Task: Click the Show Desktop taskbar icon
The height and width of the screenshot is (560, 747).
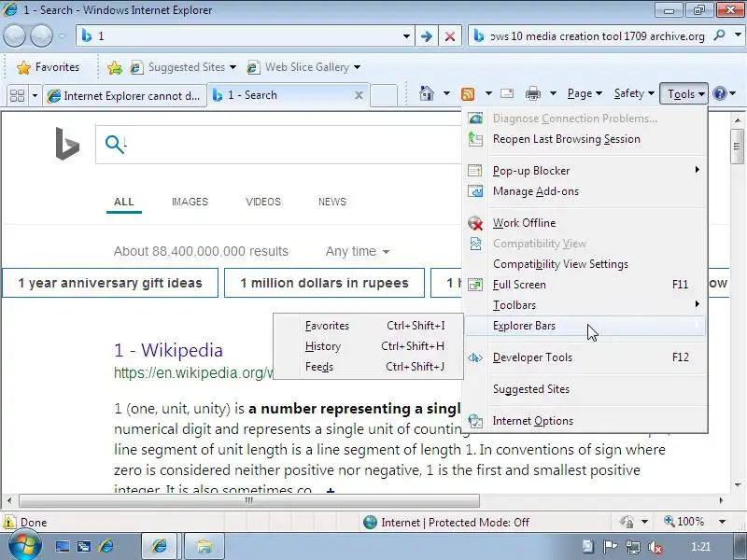Action: click(x=63, y=546)
